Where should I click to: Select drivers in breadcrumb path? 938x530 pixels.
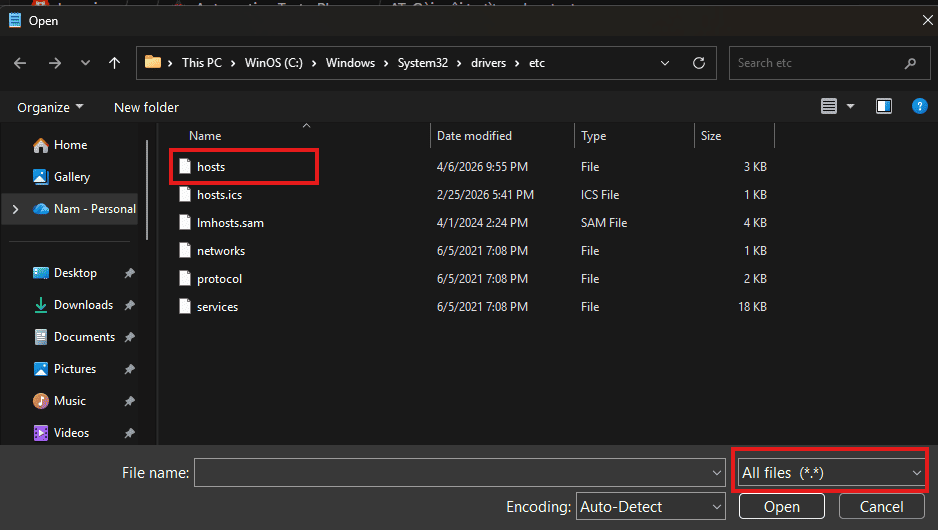pos(488,63)
